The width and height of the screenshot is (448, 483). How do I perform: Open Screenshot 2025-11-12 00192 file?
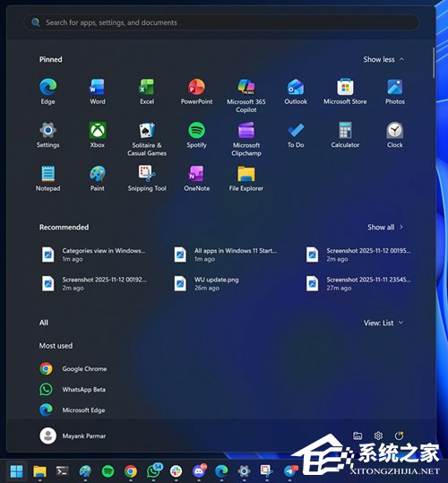pyautogui.click(x=94, y=284)
